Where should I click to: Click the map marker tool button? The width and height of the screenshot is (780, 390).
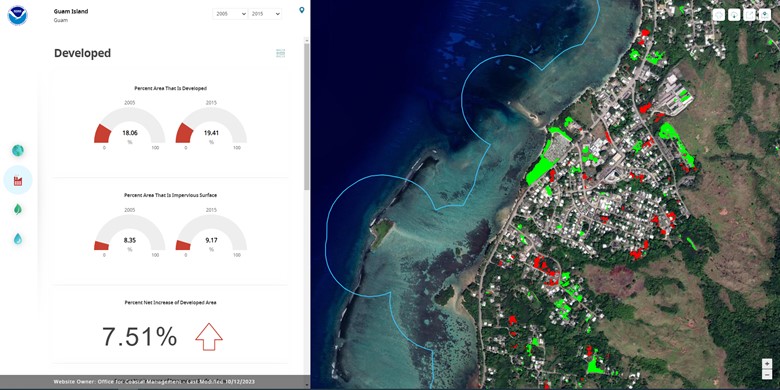tap(765, 14)
